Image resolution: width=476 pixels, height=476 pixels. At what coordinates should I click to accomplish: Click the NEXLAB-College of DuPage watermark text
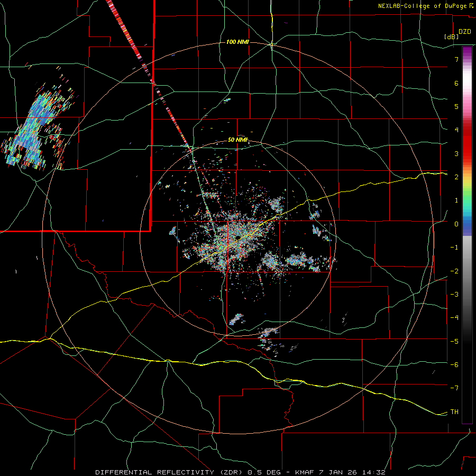click(426, 6)
